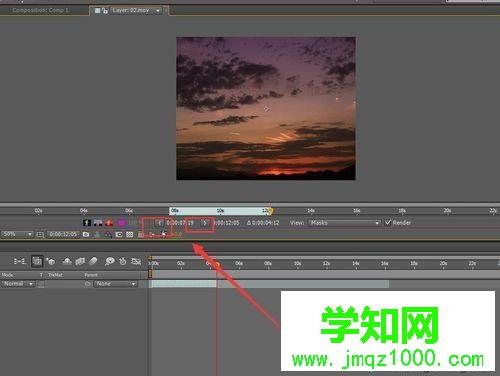Click the composition mini-flowchart icon

pyautogui.click(x=19, y=261)
